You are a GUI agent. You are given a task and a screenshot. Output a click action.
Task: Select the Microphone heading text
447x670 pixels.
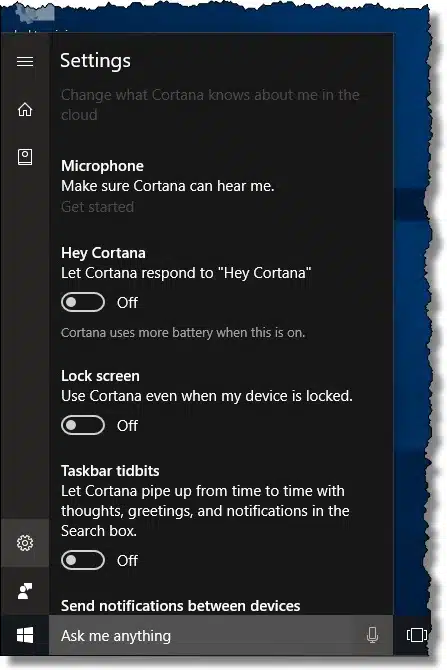pyautogui.click(x=102, y=166)
